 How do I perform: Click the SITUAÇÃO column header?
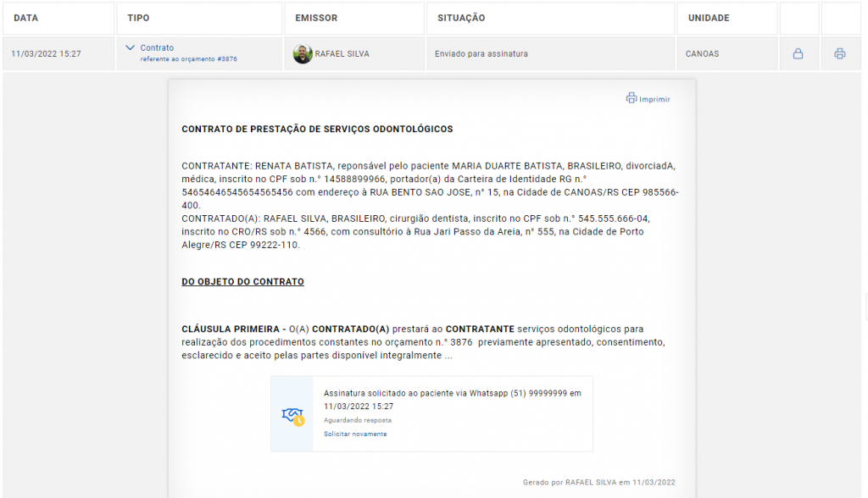point(461,18)
